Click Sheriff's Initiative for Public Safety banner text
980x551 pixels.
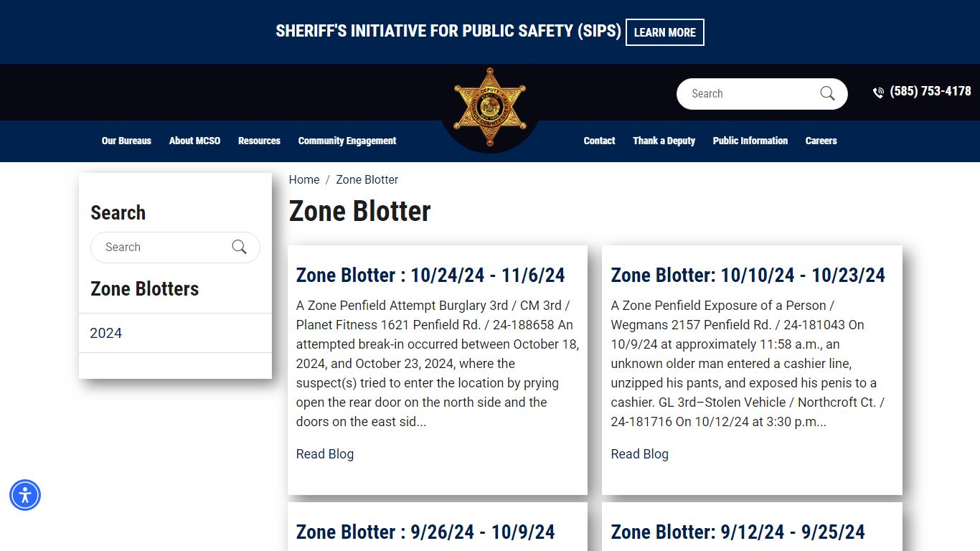click(x=448, y=31)
